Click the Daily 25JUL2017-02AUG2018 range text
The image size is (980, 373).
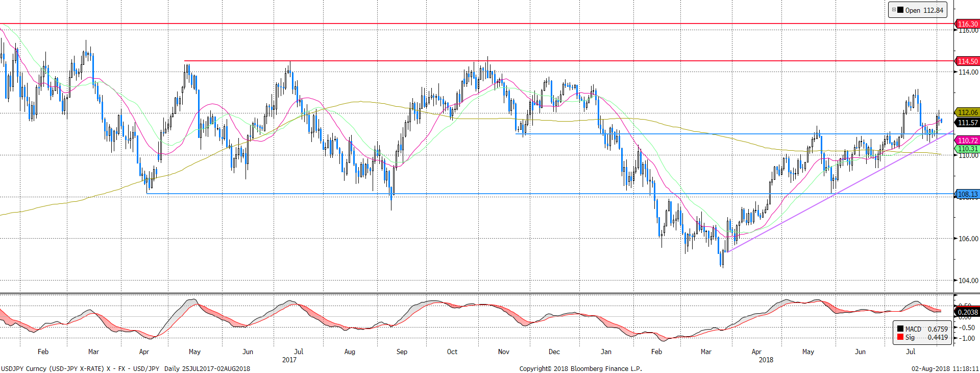207,368
